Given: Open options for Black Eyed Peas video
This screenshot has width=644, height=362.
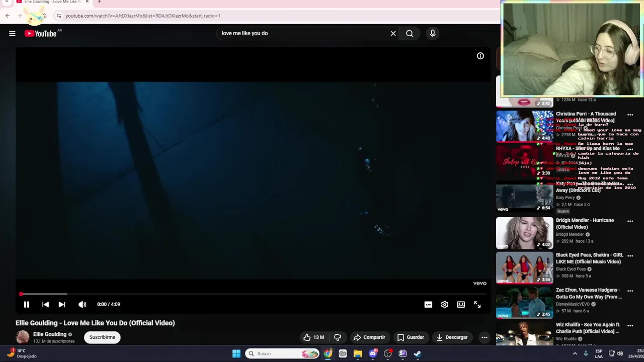Looking at the screenshot, I should pyautogui.click(x=630, y=256).
